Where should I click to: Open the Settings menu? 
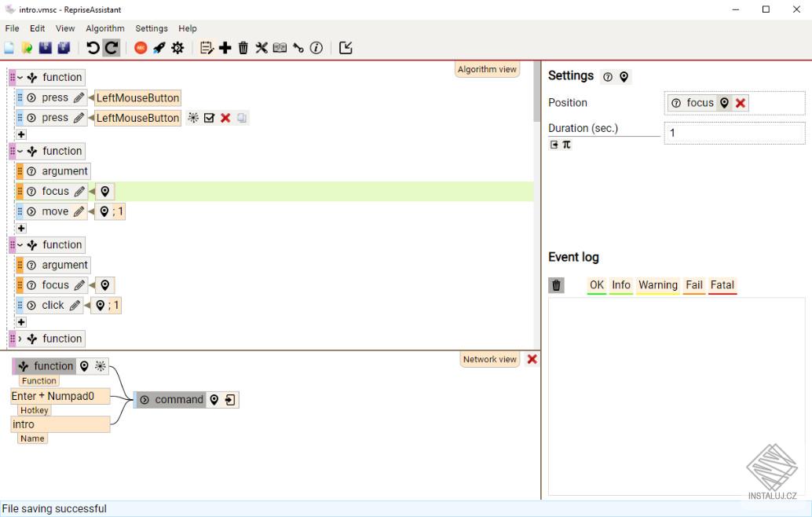tap(152, 28)
